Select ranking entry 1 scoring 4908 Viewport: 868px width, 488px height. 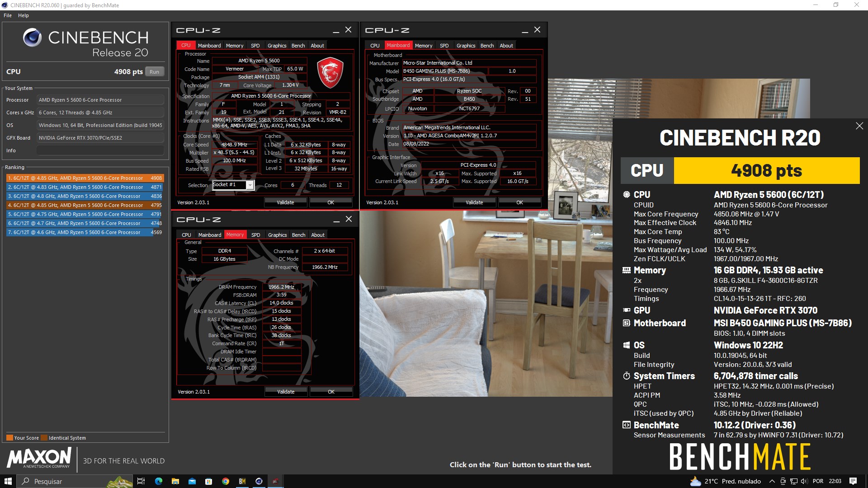(x=85, y=178)
